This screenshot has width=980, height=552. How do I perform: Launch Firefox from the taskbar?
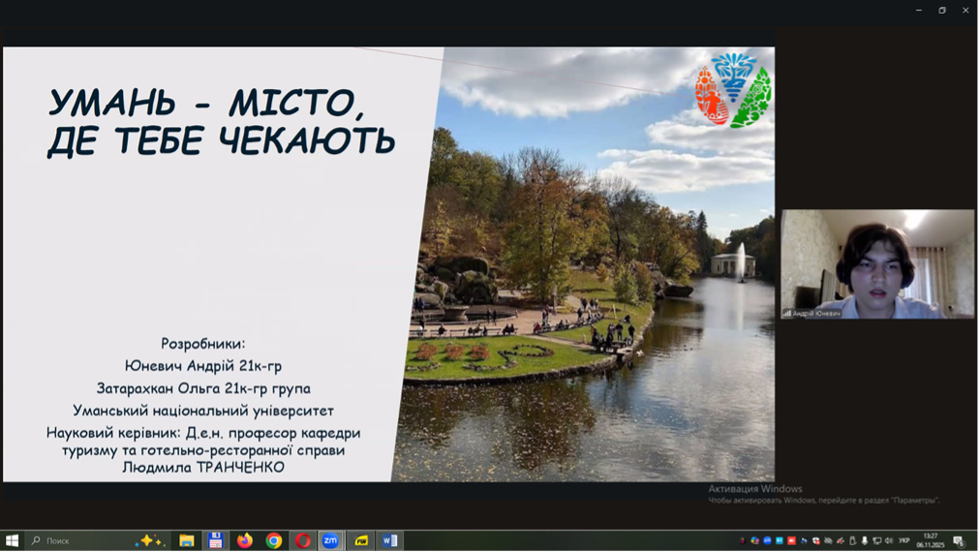(245, 540)
